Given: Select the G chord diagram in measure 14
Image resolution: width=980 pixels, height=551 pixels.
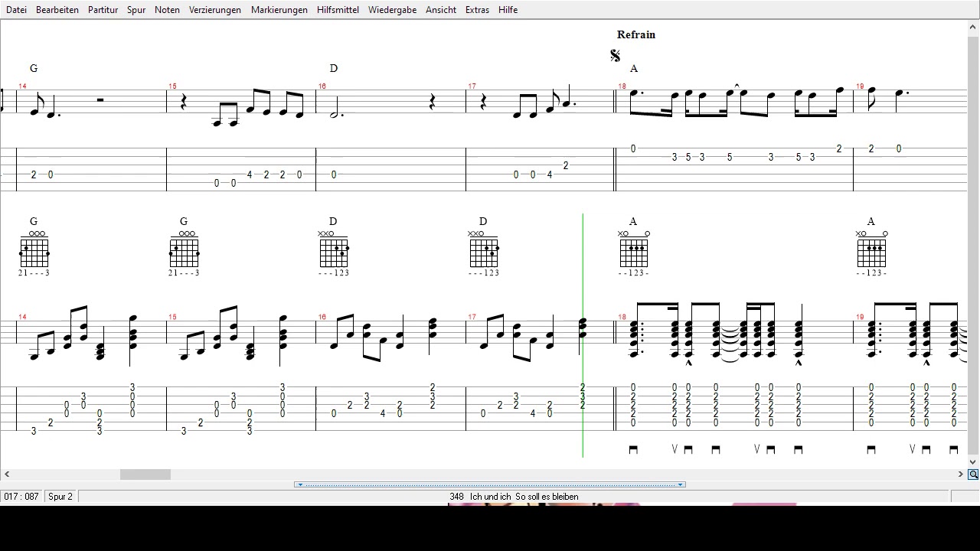Looking at the screenshot, I should click(34, 249).
